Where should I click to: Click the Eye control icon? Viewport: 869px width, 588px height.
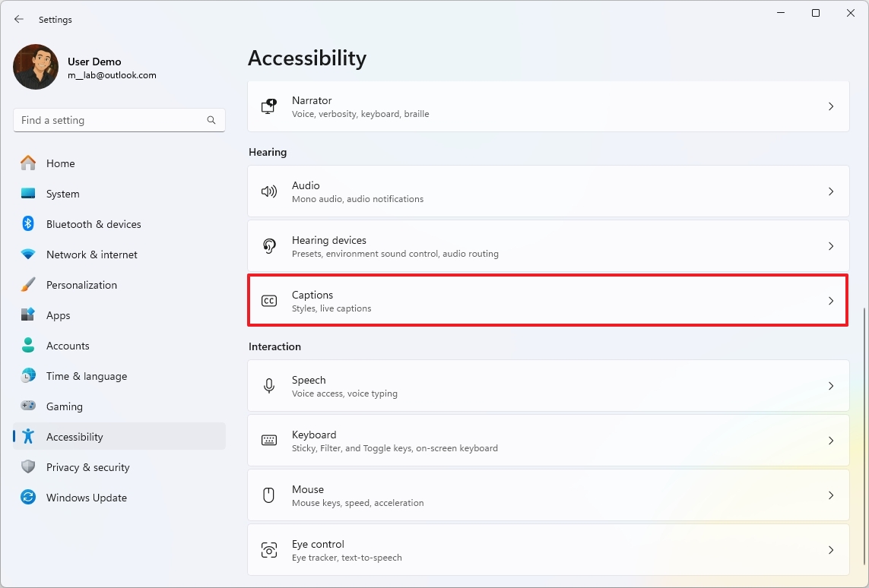(x=269, y=549)
